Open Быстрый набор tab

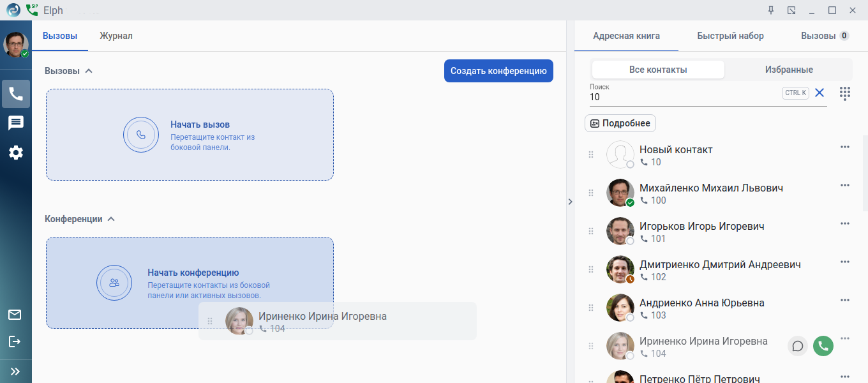click(x=730, y=36)
